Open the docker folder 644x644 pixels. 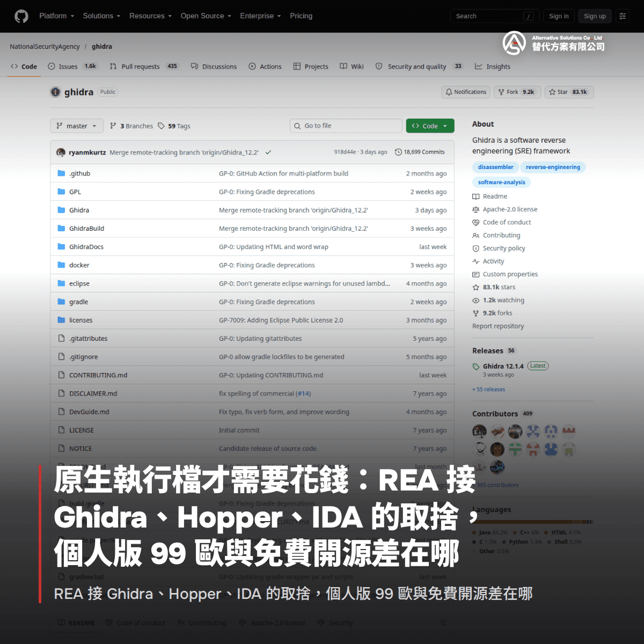(x=79, y=265)
